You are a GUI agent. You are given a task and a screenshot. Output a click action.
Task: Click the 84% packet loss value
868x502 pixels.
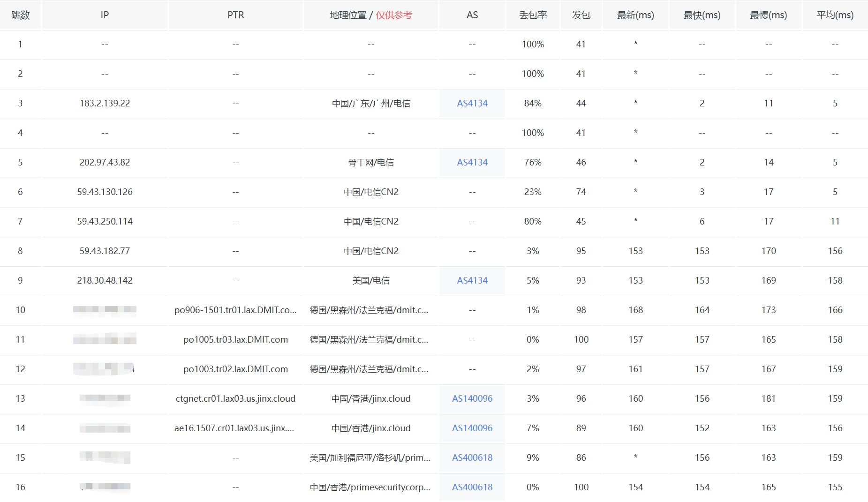pyautogui.click(x=533, y=103)
